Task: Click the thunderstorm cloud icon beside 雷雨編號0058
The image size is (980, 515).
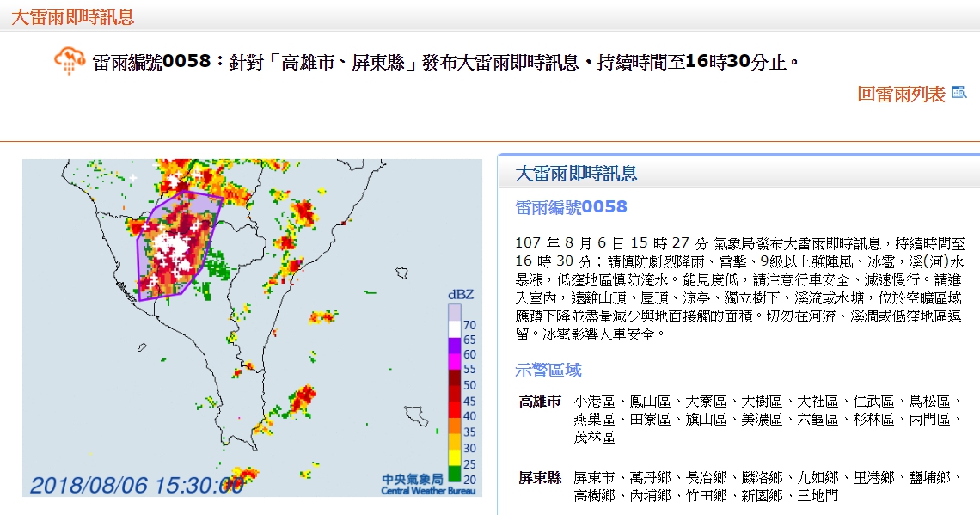Action: tap(69, 61)
